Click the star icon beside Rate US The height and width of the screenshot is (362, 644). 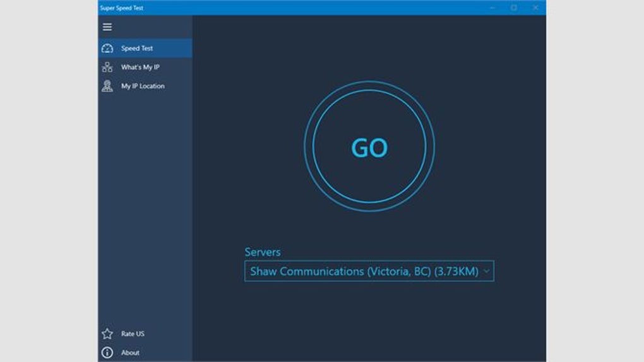click(x=107, y=334)
